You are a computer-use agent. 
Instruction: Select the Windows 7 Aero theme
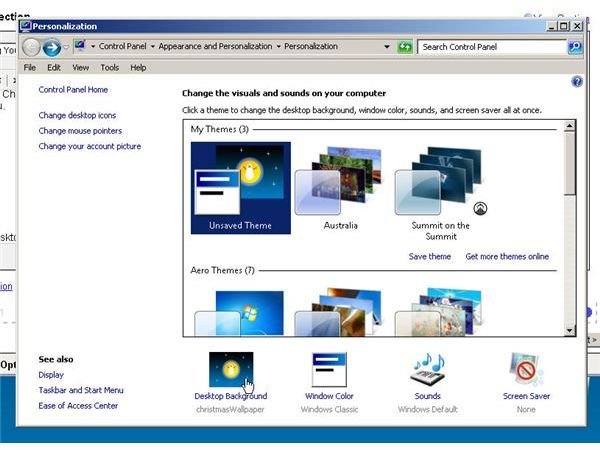pyautogui.click(x=241, y=313)
